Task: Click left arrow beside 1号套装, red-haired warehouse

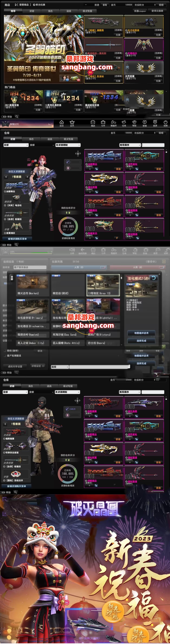Action: (6, 177)
